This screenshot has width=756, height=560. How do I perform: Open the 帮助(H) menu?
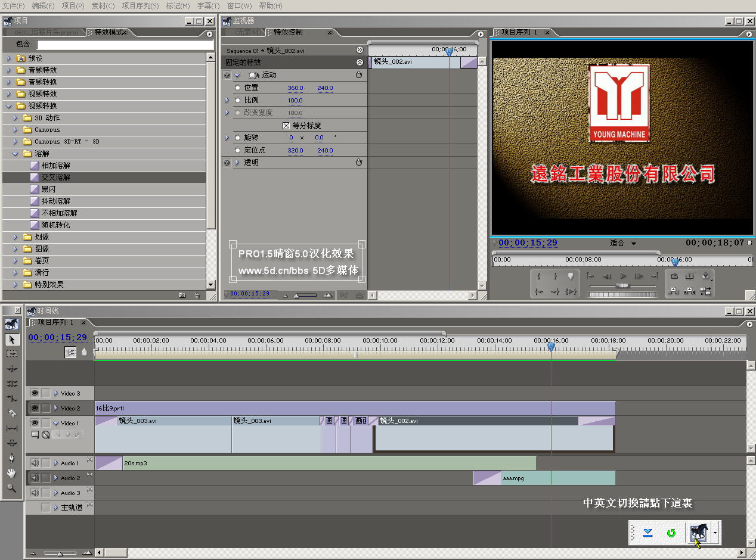[271, 5]
